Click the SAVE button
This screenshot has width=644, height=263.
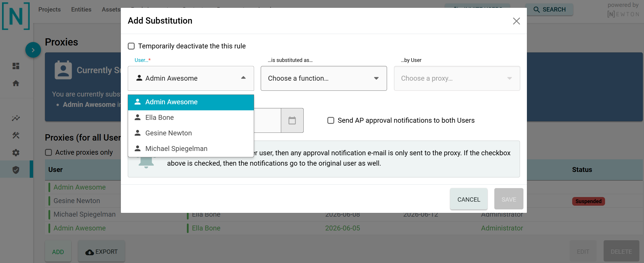[509, 199]
